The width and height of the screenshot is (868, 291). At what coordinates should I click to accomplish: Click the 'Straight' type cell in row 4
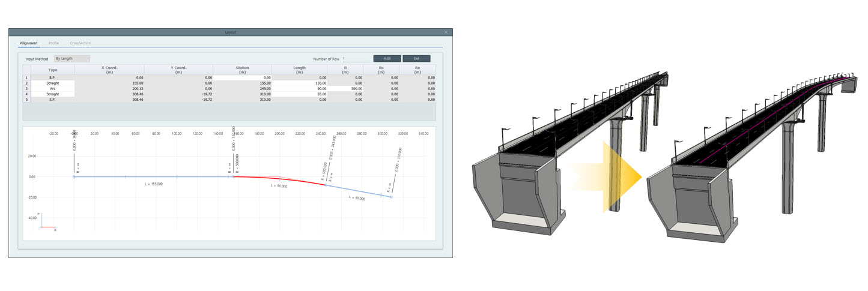pyautogui.click(x=52, y=94)
